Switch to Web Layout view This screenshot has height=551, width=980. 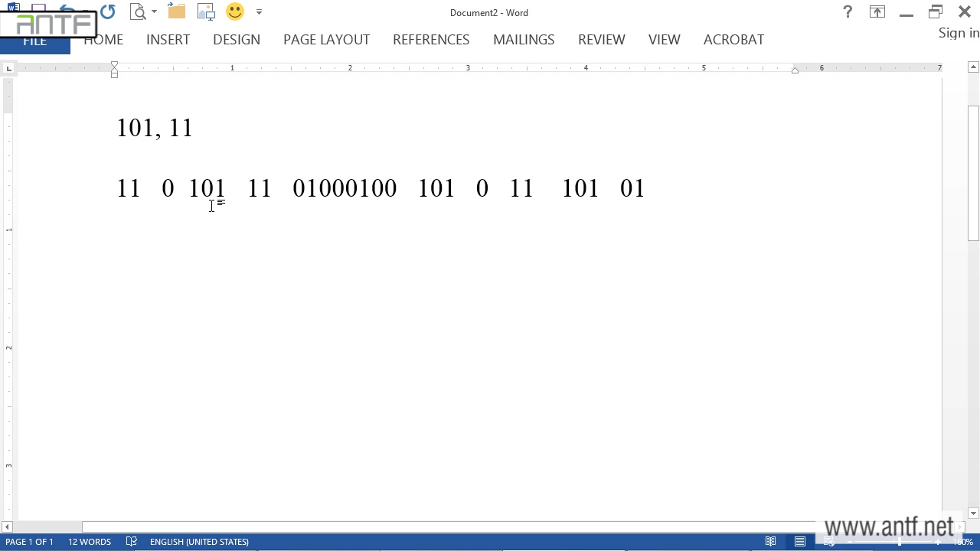(x=829, y=542)
